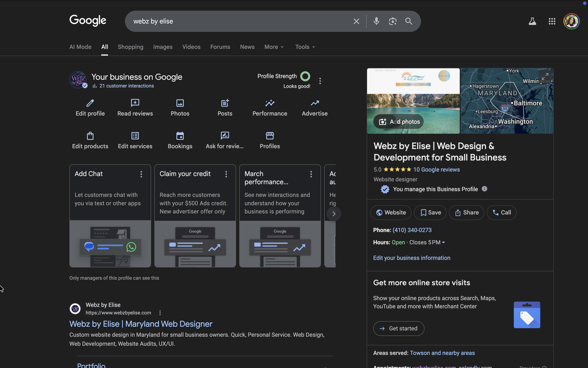Open Add Chat card options menu

(x=141, y=174)
